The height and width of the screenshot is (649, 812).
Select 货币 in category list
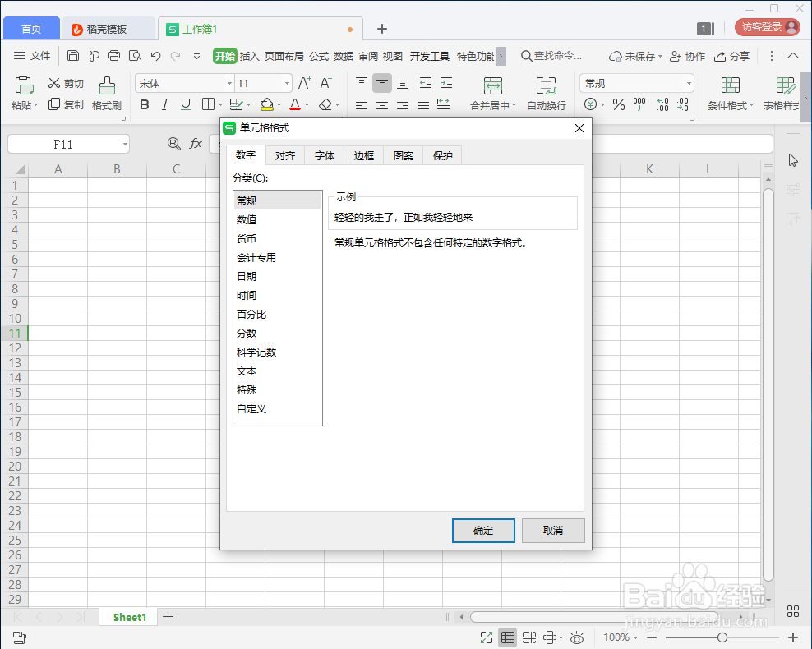[x=277, y=238]
